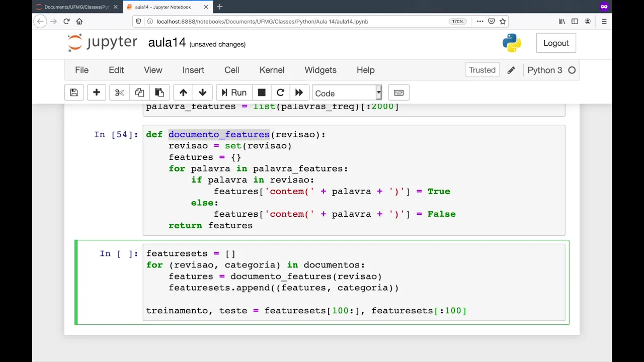The height and width of the screenshot is (362, 644).
Task: Insert cell below with plus icon
Action: 97,93
